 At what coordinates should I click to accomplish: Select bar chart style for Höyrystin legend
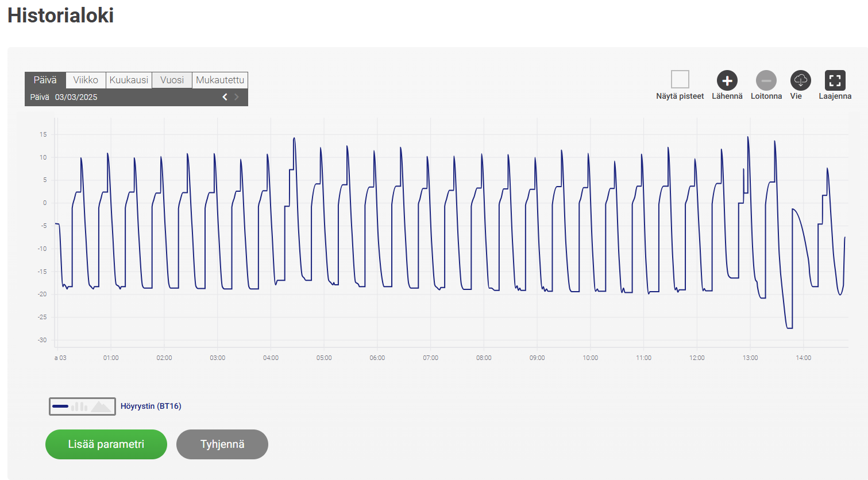click(x=80, y=407)
